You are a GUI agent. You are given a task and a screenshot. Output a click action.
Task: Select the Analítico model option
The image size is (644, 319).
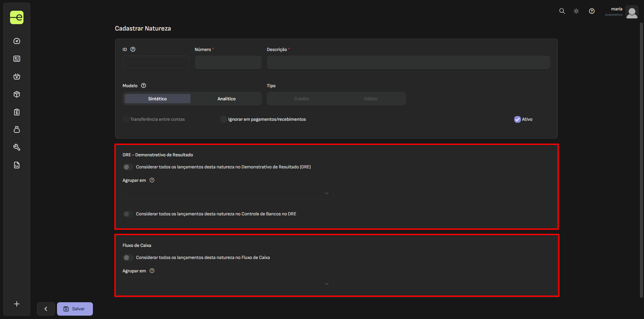click(226, 99)
